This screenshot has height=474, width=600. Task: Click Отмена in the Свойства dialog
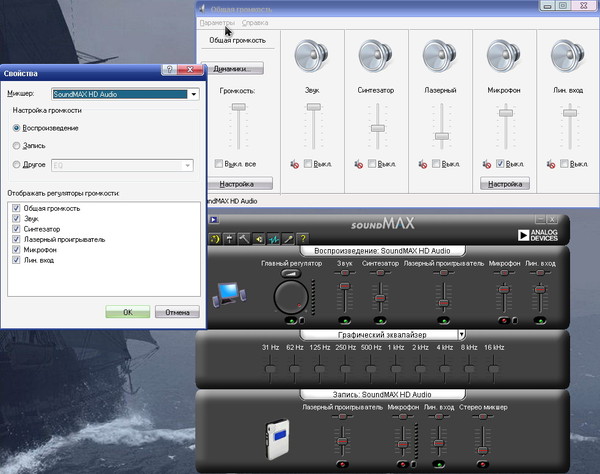coord(177,312)
